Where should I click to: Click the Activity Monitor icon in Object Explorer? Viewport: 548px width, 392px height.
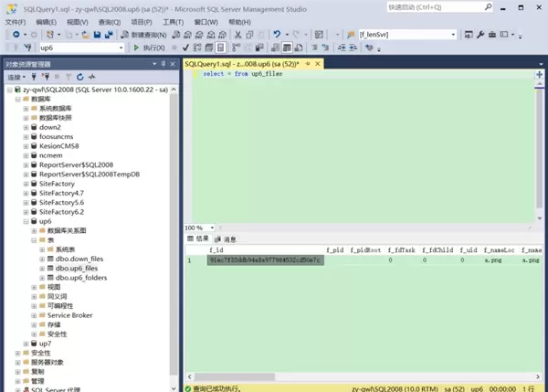tap(92, 78)
